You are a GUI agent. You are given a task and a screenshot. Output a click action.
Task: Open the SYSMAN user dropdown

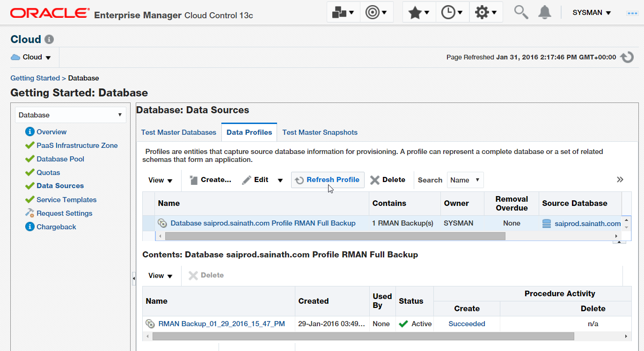point(592,13)
